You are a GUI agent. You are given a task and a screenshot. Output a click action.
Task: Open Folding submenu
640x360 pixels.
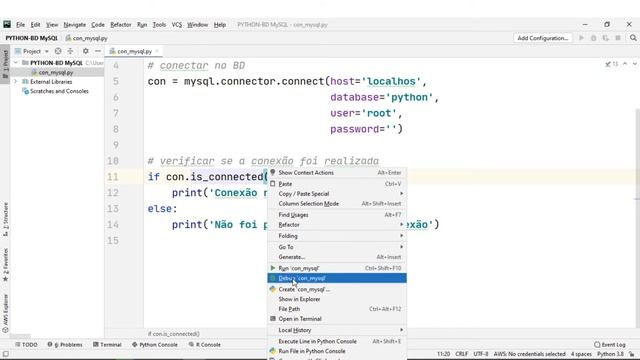(337, 236)
